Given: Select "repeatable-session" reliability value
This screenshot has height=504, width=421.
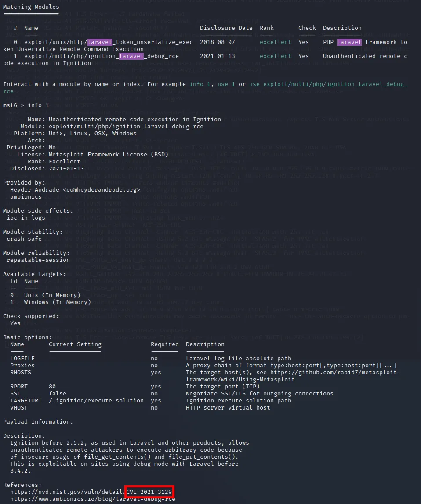Looking at the screenshot, I should click(38, 260).
